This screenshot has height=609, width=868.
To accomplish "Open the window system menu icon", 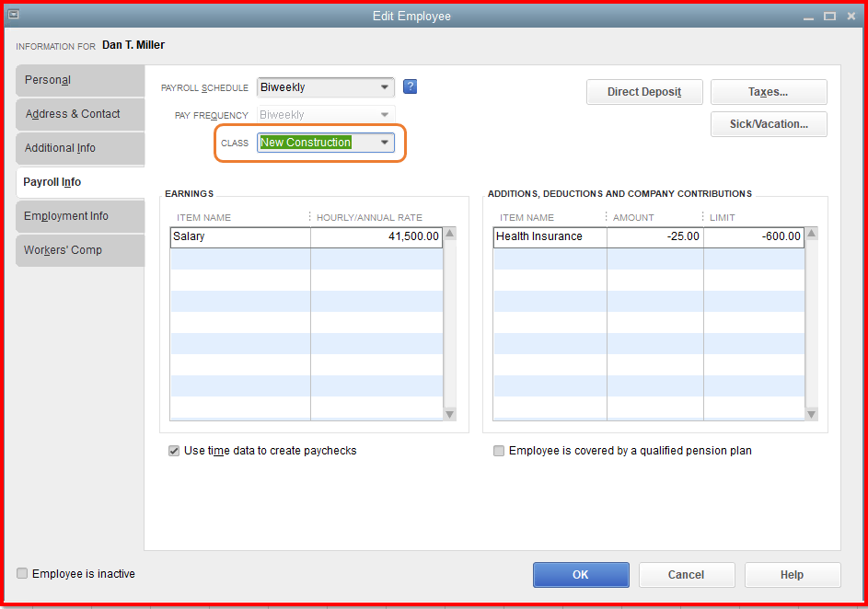I will pos(13,15).
